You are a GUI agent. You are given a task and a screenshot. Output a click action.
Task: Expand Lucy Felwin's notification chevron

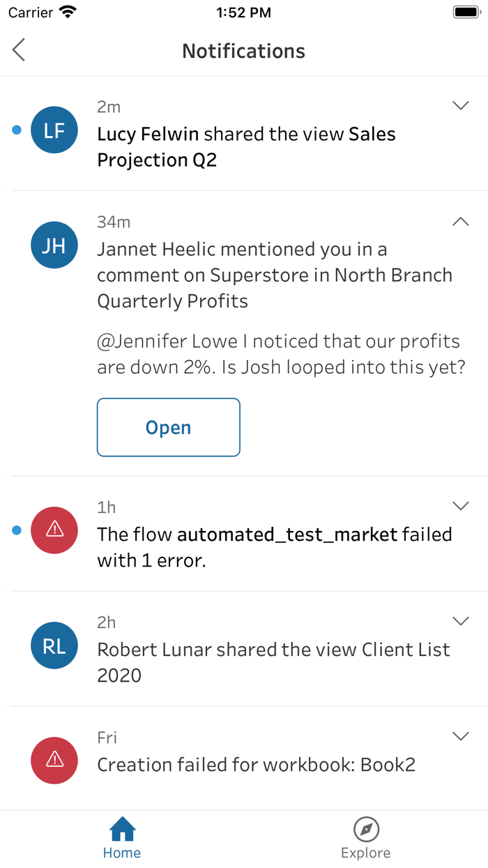pyautogui.click(x=461, y=105)
